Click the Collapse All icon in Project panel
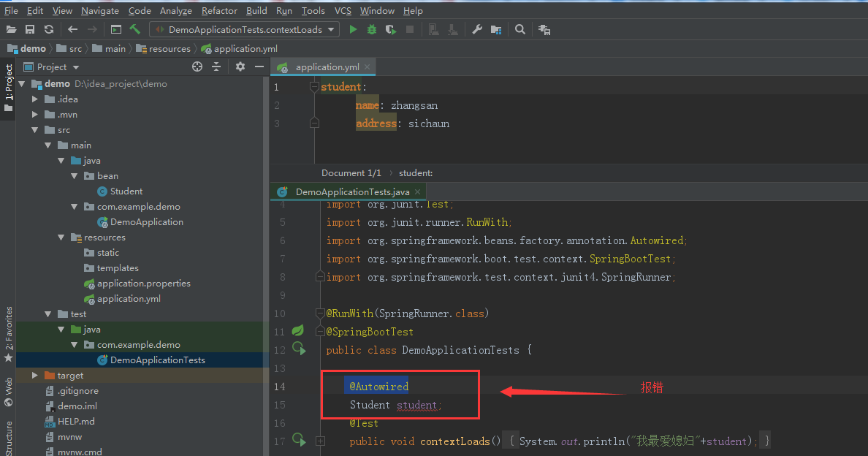Screen dimensions: 868x456 [x=216, y=67]
